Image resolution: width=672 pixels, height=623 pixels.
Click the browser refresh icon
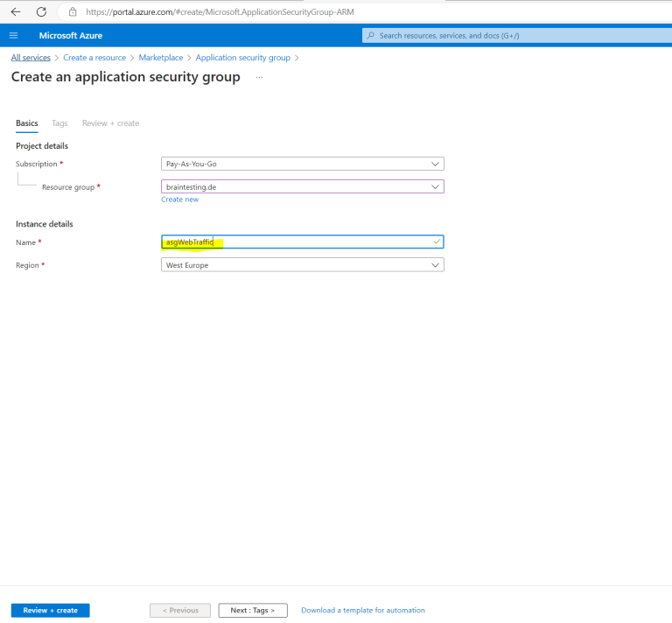click(x=41, y=12)
